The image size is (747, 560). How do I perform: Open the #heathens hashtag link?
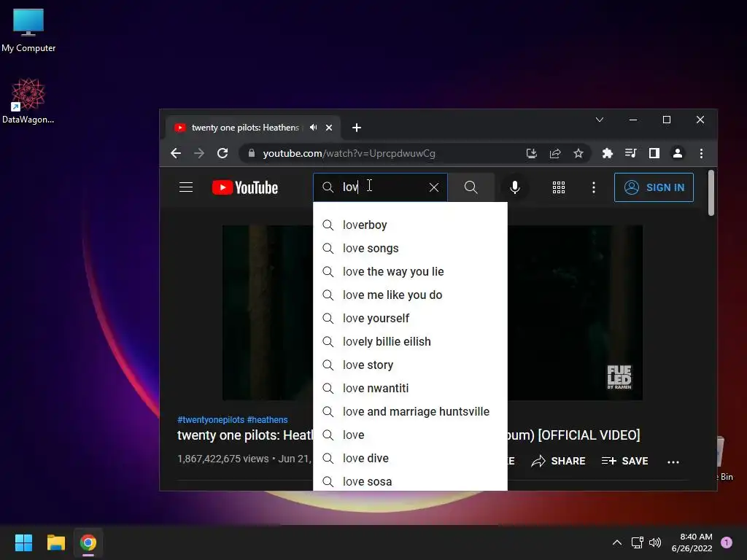point(267,419)
